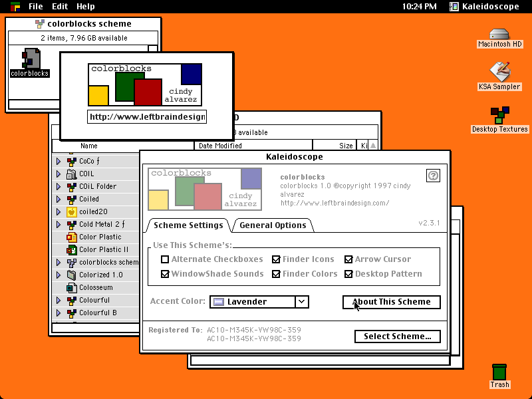Select the Desktop Textures icon
532x399 pixels.
coord(500,115)
